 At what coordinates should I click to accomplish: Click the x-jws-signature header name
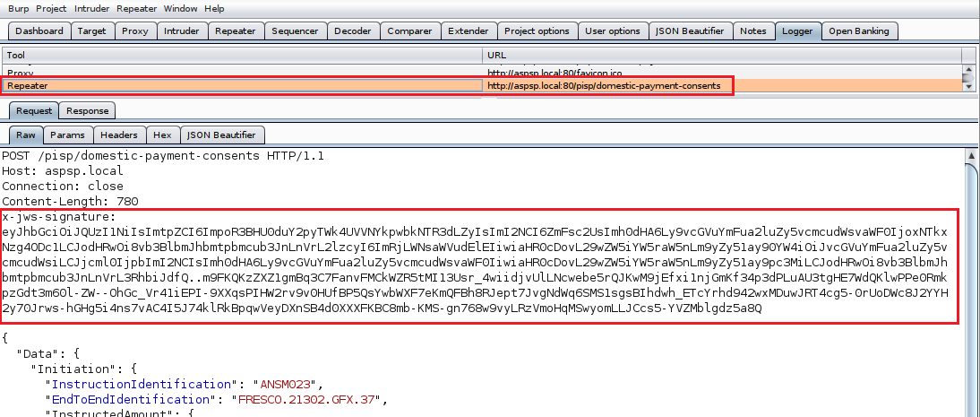(59, 217)
